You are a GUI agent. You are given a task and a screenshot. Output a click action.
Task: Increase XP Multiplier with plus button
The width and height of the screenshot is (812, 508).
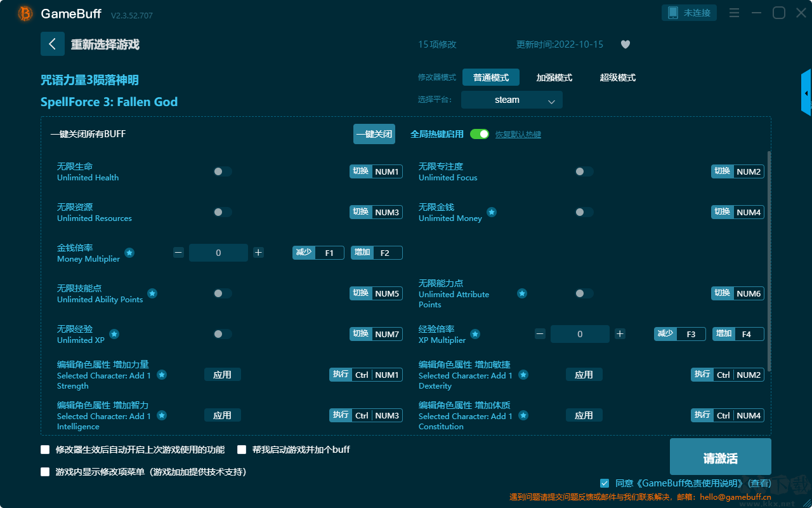point(620,334)
